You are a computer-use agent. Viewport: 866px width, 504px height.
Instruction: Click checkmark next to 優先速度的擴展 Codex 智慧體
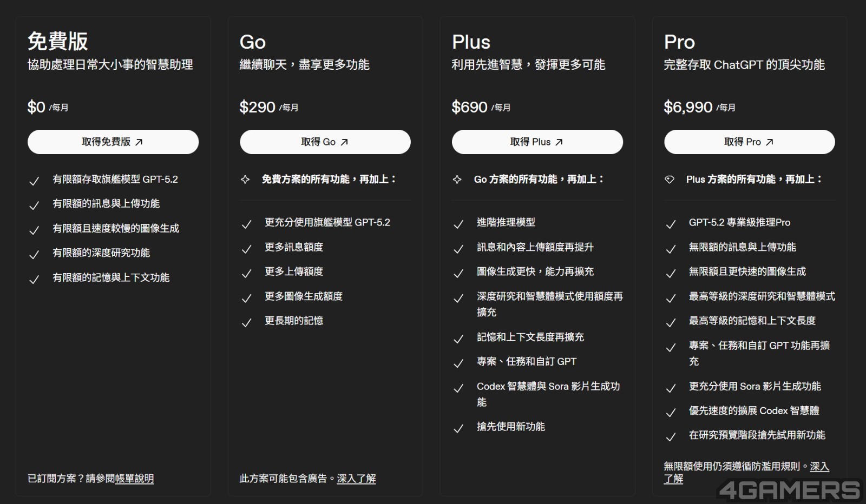tap(671, 413)
